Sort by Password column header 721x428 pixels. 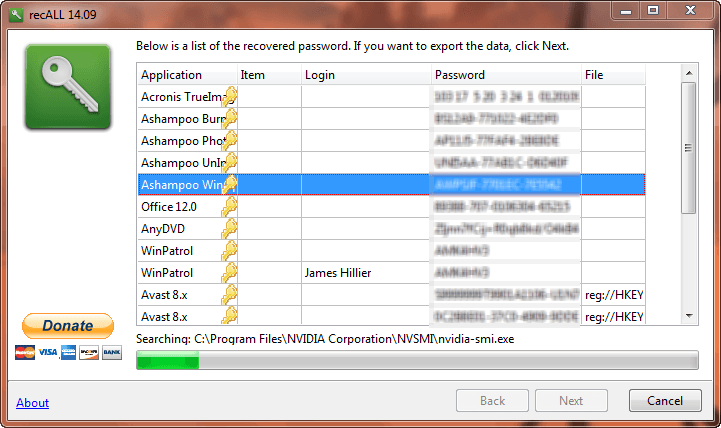pos(506,75)
